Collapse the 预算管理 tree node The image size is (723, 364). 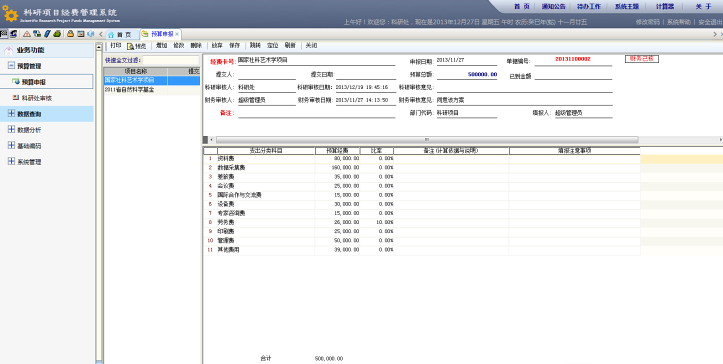coord(11,66)
